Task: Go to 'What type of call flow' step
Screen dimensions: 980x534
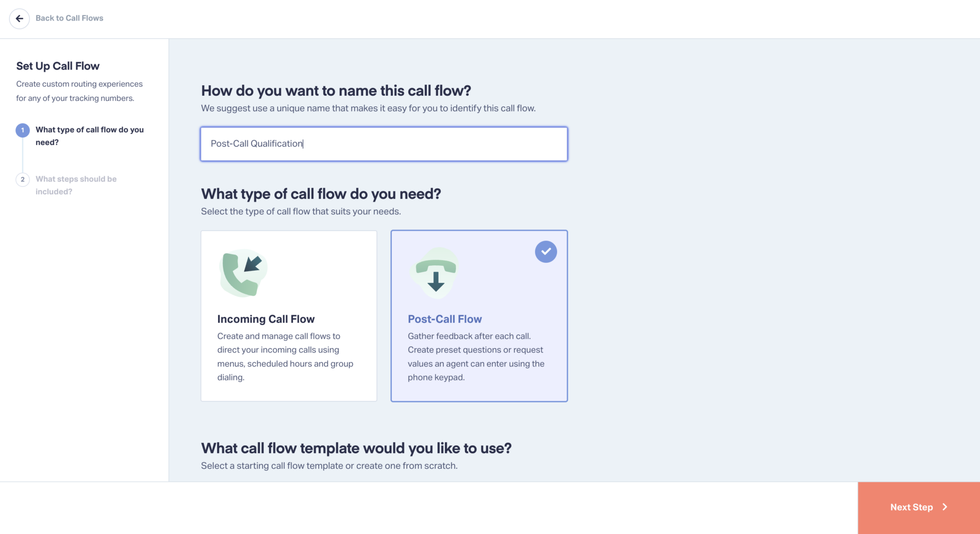Action: click(89, 136)
